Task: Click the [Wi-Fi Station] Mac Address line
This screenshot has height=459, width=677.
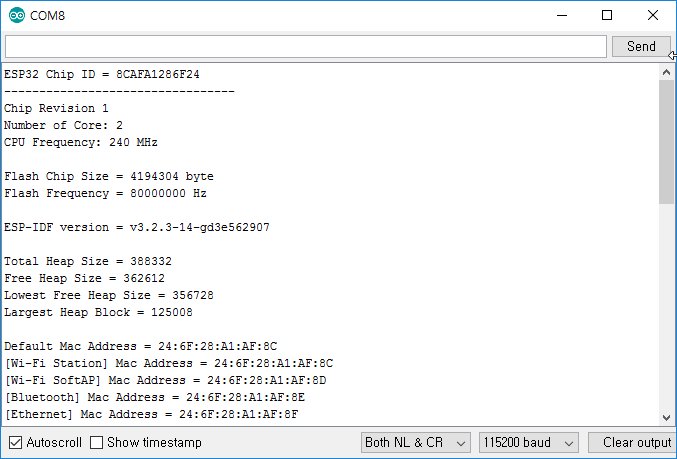Action: 169,363
